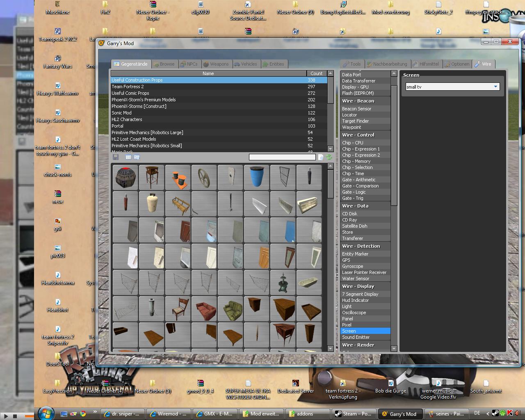Choose the bathtub prop icon
This screenshot has height=420, width=525.
click(309, 282)
